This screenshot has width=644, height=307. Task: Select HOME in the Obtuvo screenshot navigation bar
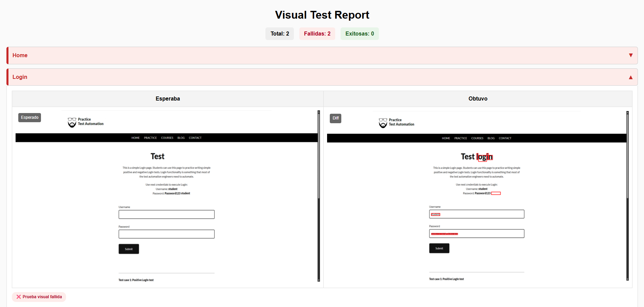coord(446,138)
